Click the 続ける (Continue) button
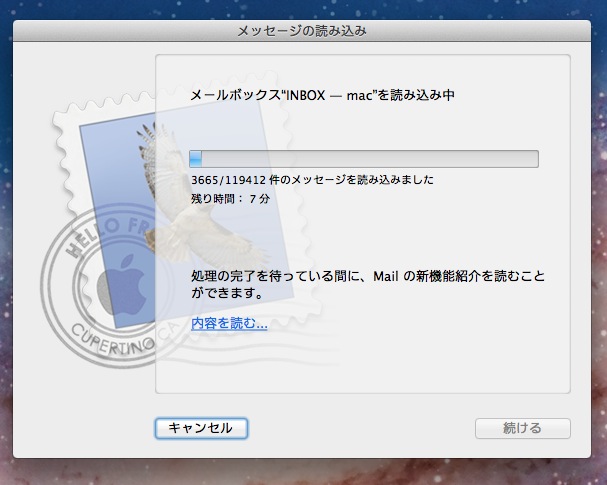The image size is (607, 485). [x=523, y=428]
